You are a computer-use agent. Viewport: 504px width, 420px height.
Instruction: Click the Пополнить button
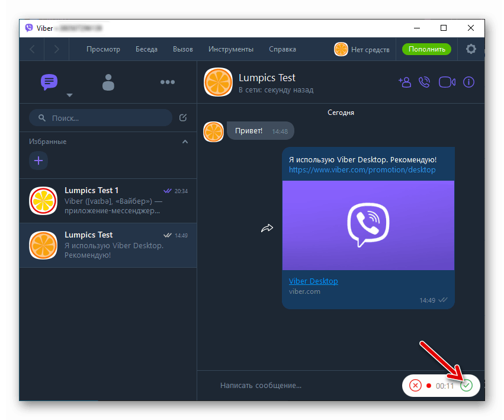(426, 49)
